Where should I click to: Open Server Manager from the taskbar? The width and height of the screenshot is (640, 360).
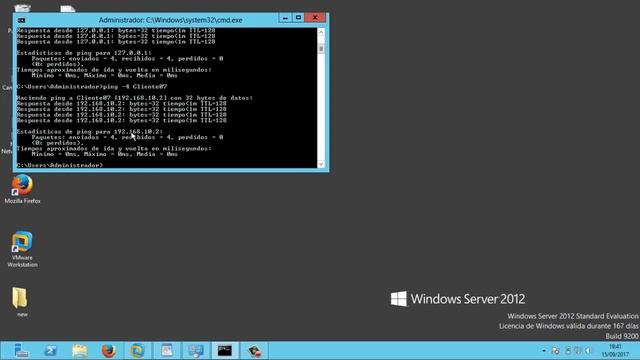(21, 351)
